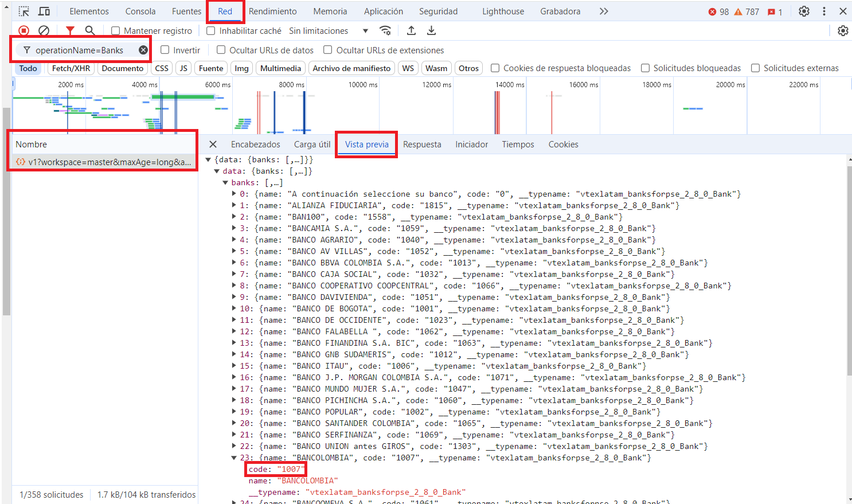
Task: Expand the BANCO AGRARIO entry
Action: tap(235, 240)
